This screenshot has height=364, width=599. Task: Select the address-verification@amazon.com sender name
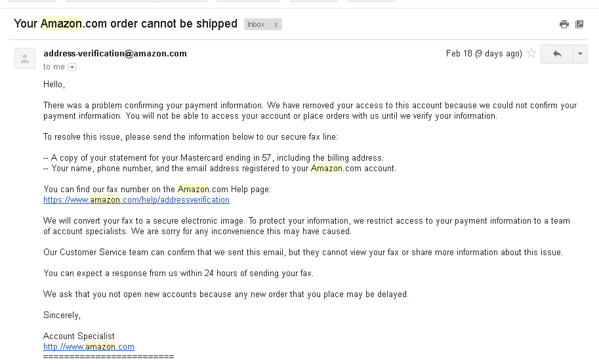coord(115,53)
